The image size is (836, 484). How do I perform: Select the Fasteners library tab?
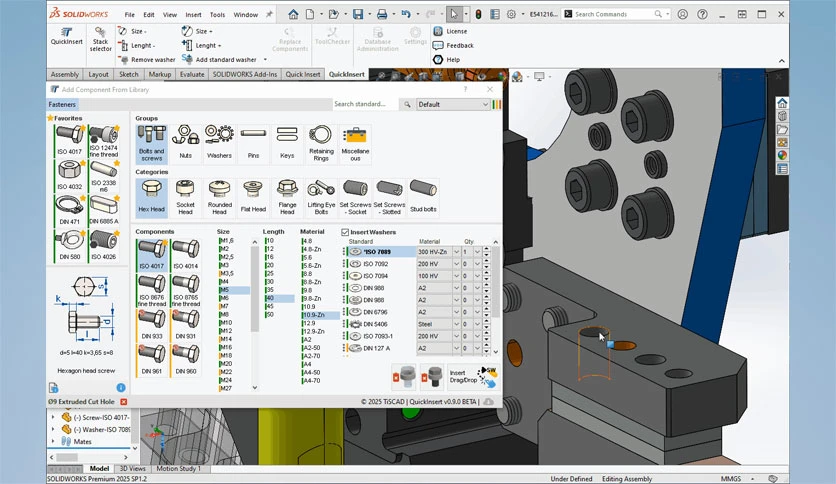(x=62, y=104)
